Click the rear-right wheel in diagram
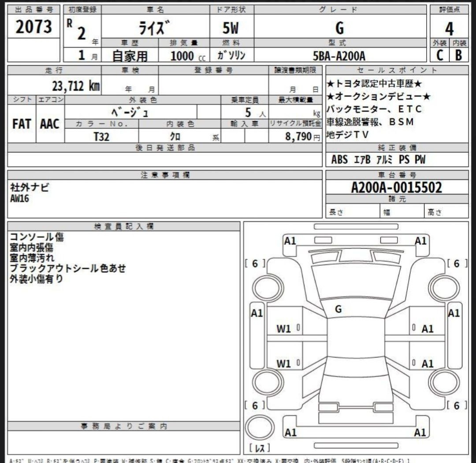 click(444, 382)
